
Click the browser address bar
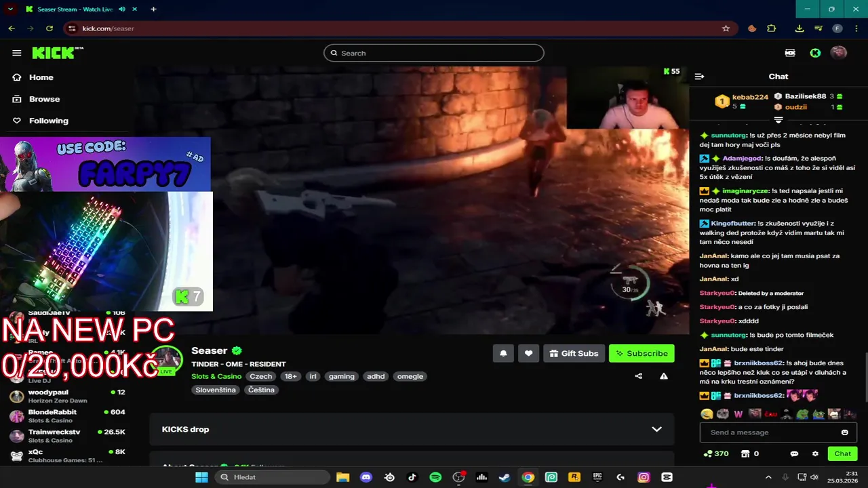[x=400, y=28]
